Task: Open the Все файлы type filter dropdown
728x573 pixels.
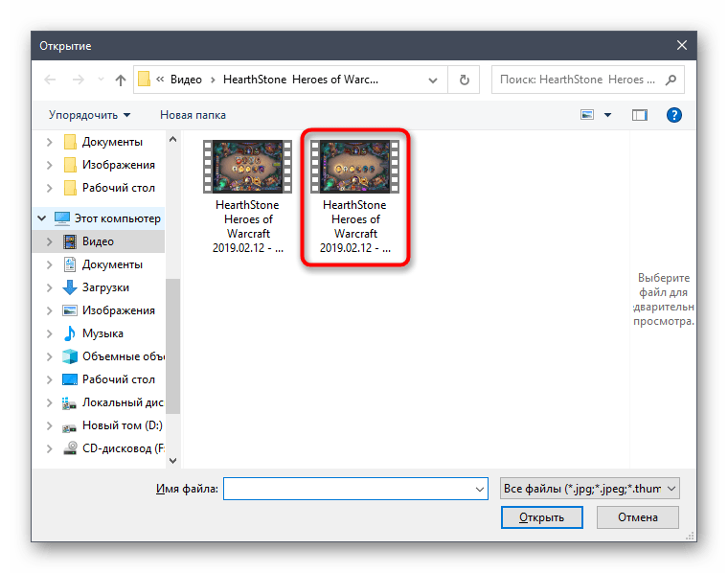Action: coord(589,489)
